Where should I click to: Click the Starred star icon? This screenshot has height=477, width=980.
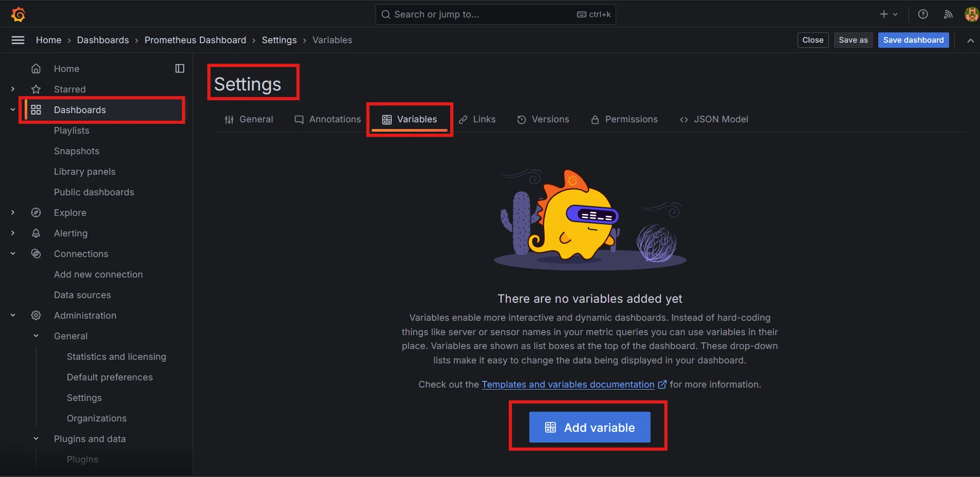coord(36,89)
